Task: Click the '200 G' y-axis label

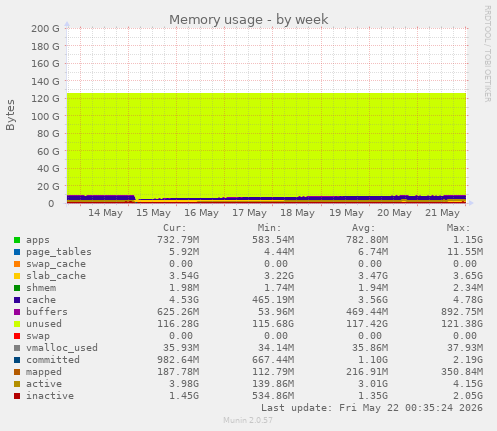Action: pos(45,29)
